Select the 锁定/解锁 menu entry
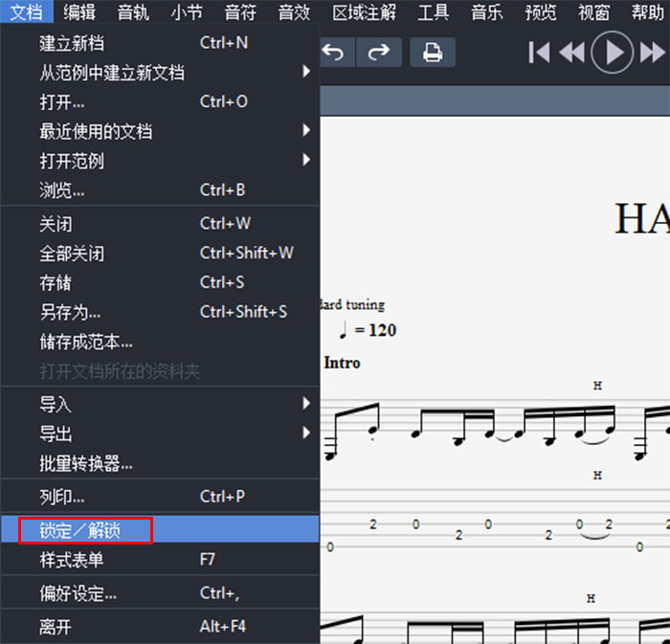Screen dimensions: 670x644 [x=86, y=530]
